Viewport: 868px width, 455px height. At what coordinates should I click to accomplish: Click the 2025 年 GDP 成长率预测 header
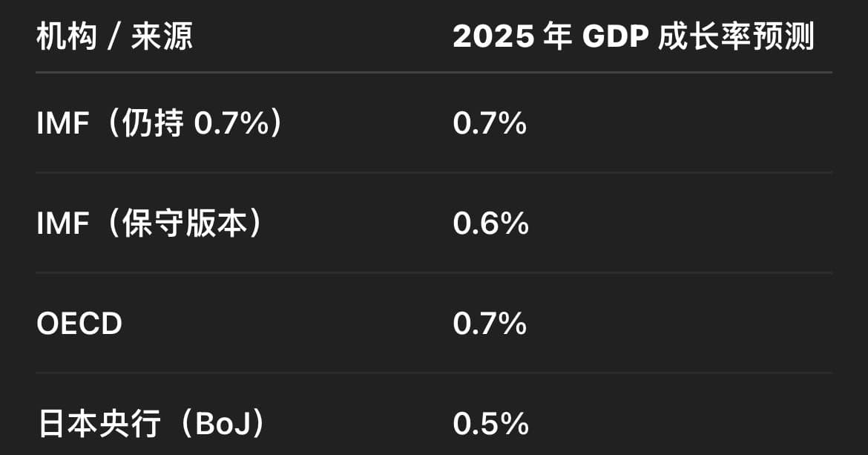tap(634, 37)
